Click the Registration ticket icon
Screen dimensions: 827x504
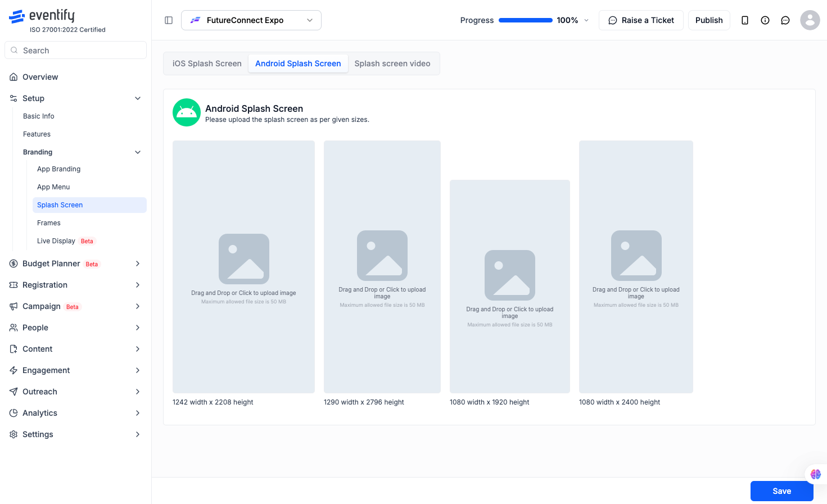pyautogui.click(x=13, y=285)
